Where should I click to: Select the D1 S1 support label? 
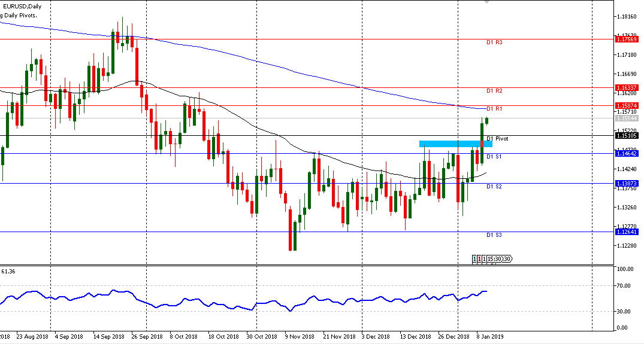pos(494,157)
